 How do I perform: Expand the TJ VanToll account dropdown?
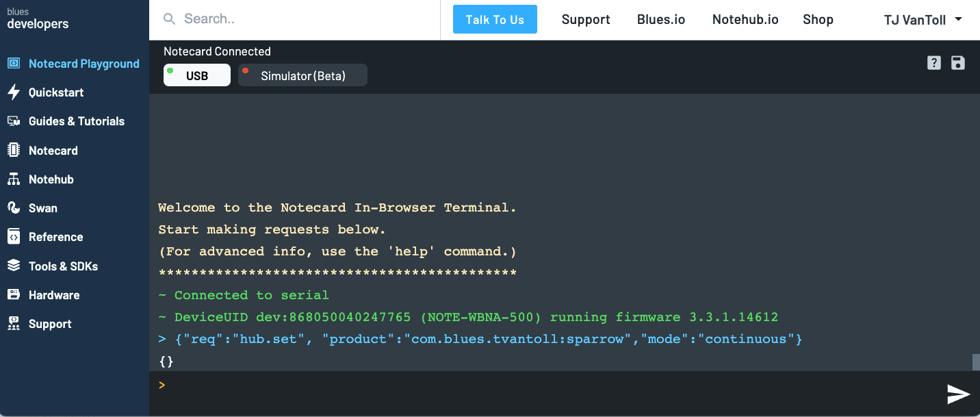click(923, 20)
